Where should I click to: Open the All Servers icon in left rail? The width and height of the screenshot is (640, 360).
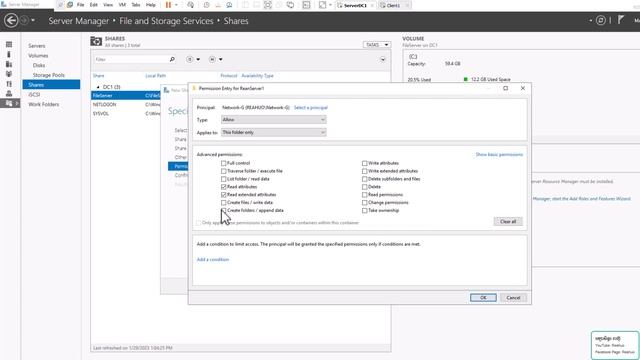tap(9, 64)
